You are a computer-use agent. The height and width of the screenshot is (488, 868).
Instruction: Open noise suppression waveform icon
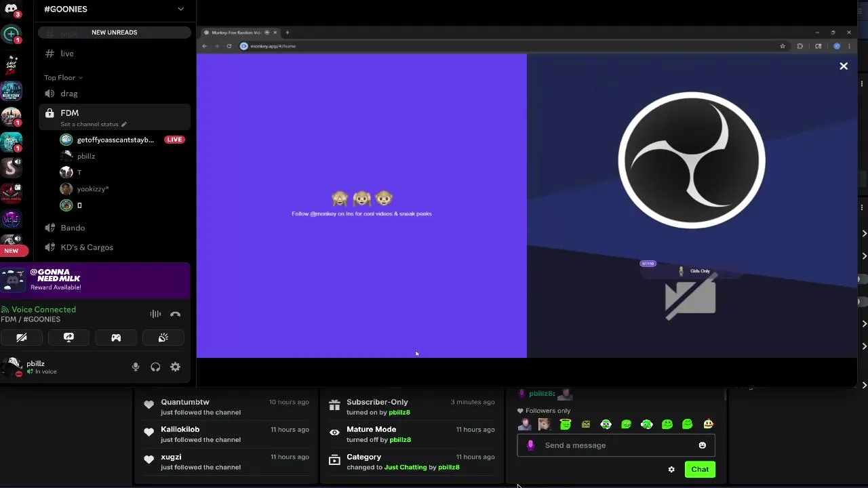[x=155, y=314]
